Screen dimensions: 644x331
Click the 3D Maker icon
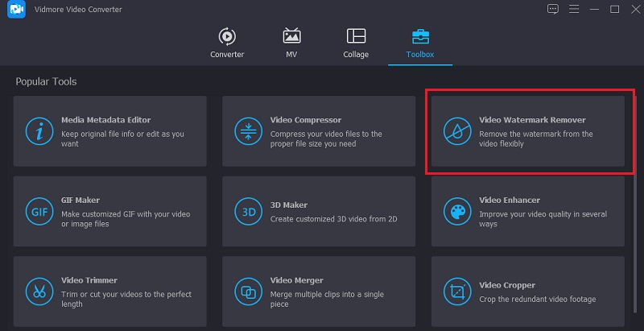246,212
